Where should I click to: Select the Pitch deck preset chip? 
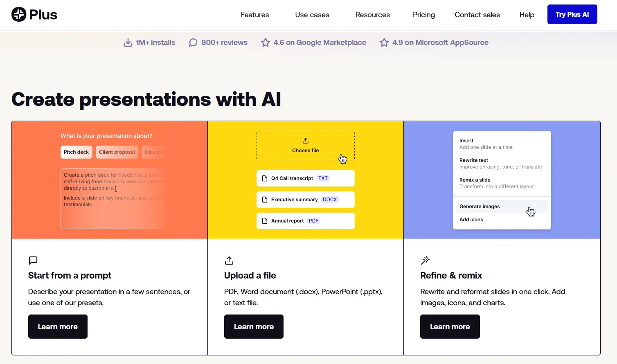[x=76, y=152]
